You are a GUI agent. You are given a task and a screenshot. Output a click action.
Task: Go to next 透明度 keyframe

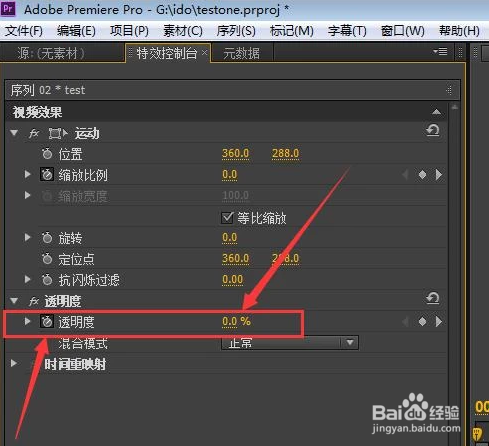pyautogui.click(x=439, y=321)
